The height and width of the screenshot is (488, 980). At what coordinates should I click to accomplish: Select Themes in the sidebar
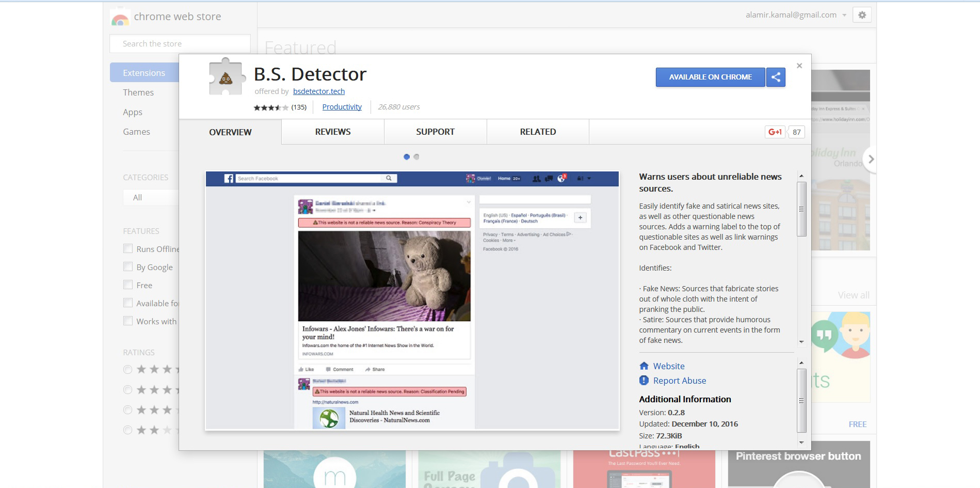[138, 92]
